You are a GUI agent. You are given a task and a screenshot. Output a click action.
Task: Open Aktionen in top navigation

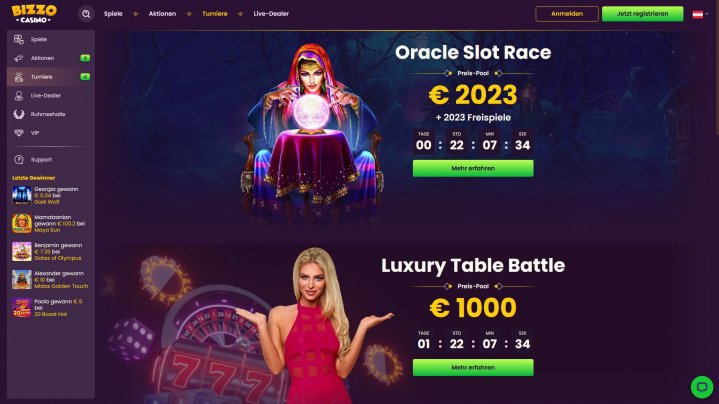[162, 14]
